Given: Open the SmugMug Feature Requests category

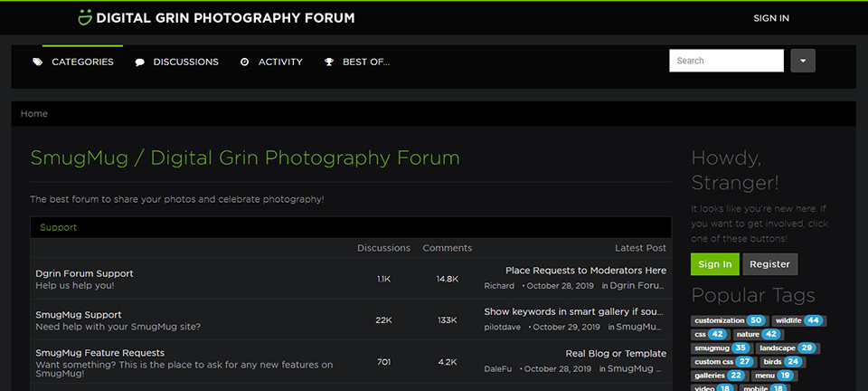Looking at the screenshot, I should click(100, 353).
